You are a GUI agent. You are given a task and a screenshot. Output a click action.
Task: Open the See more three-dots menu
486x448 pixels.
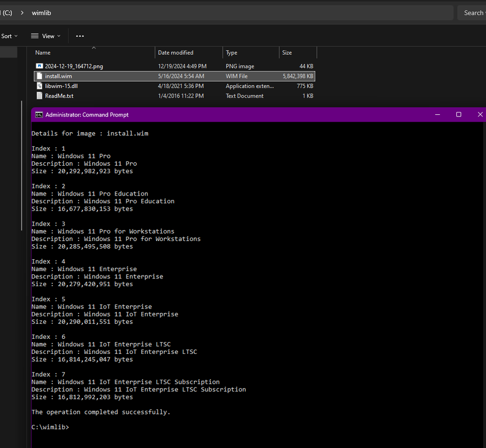coord(80,36)
